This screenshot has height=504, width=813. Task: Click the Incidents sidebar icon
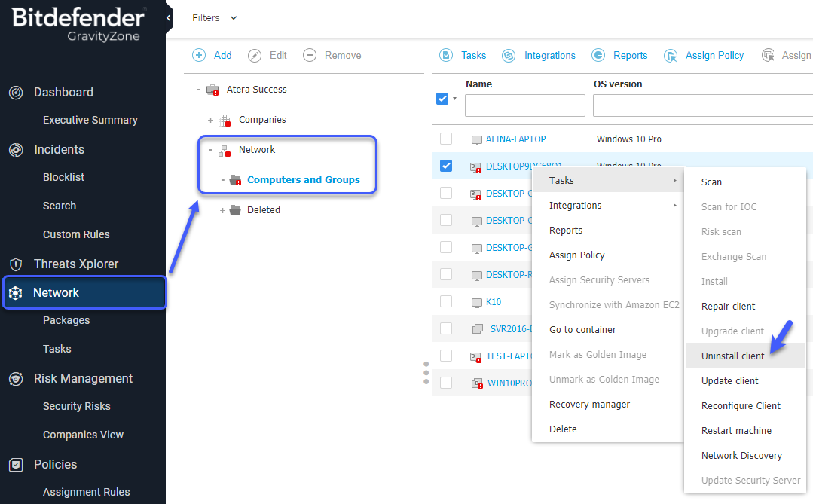pos(16,150)
